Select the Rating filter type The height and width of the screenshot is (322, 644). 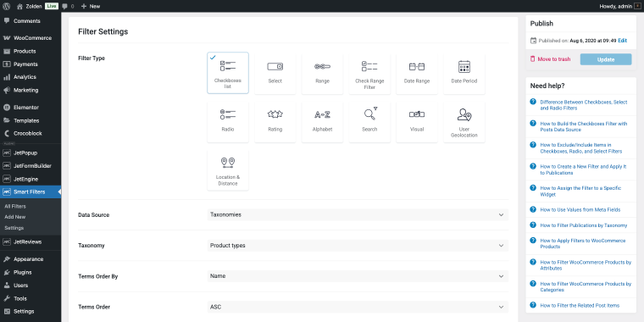click(x=275, y=121)
